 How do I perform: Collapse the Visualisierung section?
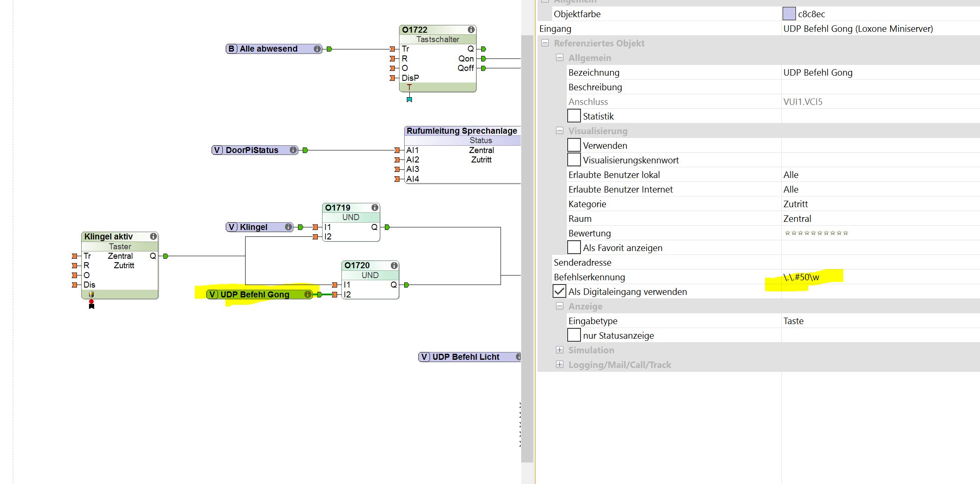[x=559, y=131]
